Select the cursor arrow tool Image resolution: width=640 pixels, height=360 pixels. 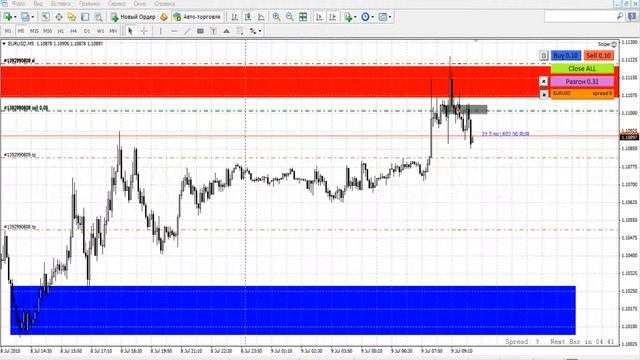point(130,31)
